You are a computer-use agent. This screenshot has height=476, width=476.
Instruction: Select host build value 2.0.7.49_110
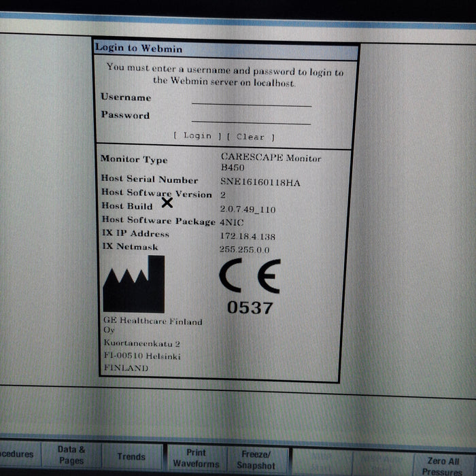click(248, 209)
